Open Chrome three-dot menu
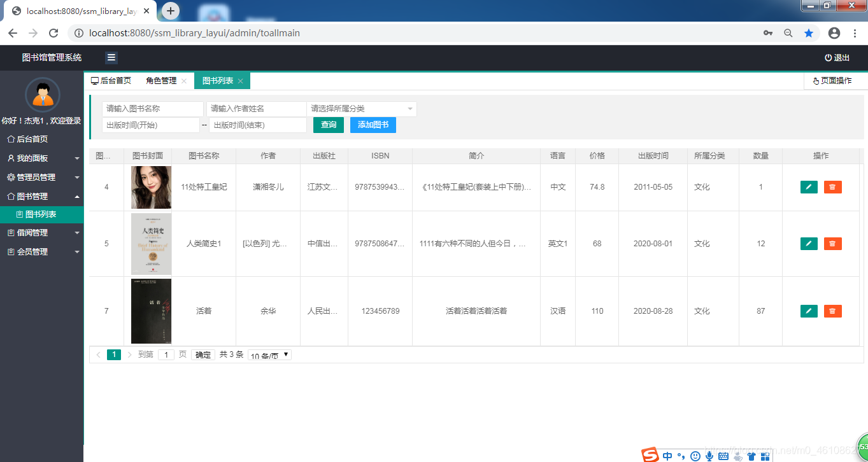Viewport: 868px width, 462px height. [855, 33]
